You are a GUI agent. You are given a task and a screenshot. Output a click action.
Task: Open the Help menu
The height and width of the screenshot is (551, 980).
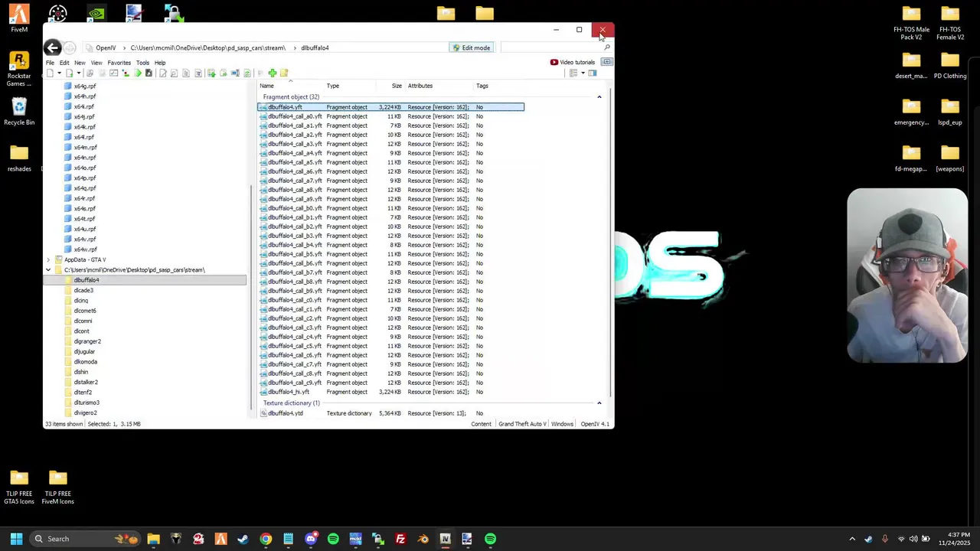pos(160,63)
